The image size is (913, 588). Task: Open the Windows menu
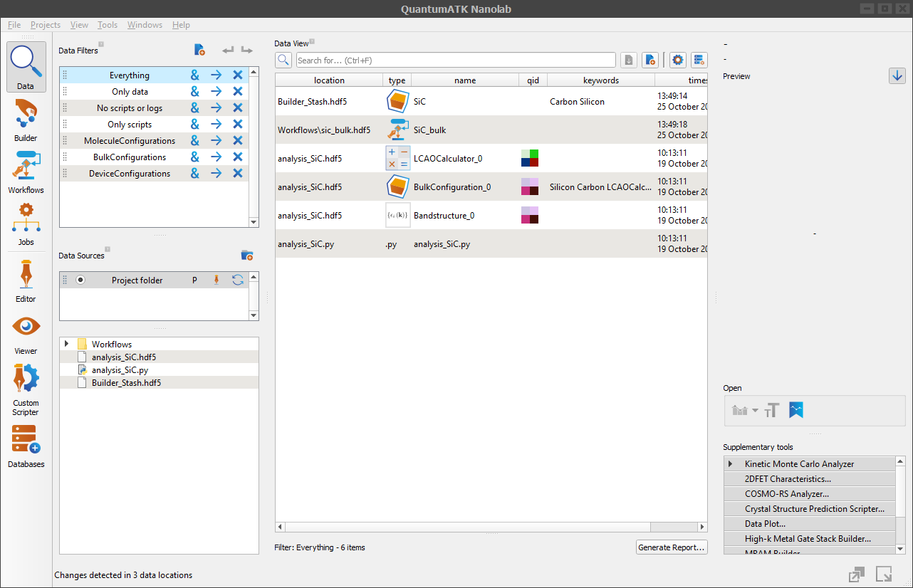[145, 25]
